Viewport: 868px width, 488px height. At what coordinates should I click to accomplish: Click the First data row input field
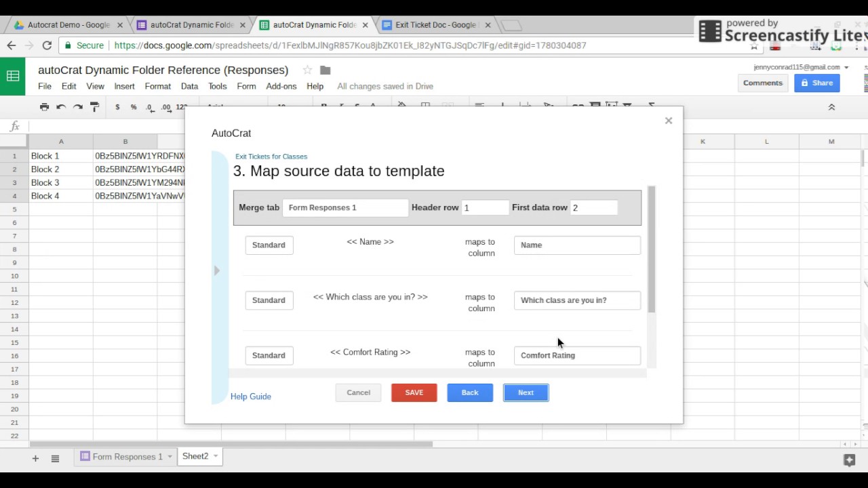pos(593,207)
